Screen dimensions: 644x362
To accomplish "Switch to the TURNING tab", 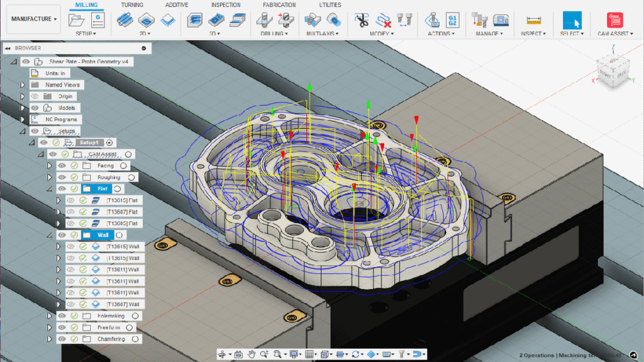I will [132, 4].
